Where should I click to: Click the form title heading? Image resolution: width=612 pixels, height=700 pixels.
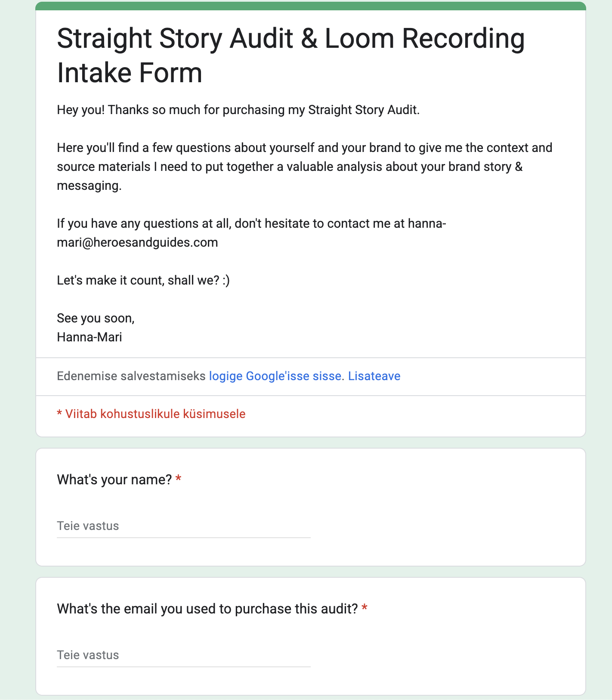291,56
